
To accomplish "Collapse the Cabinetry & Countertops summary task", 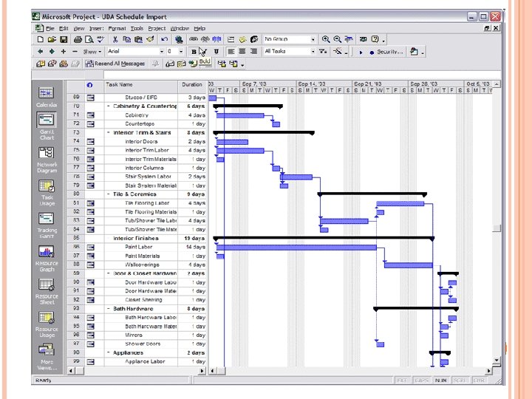I will (108, 106).
